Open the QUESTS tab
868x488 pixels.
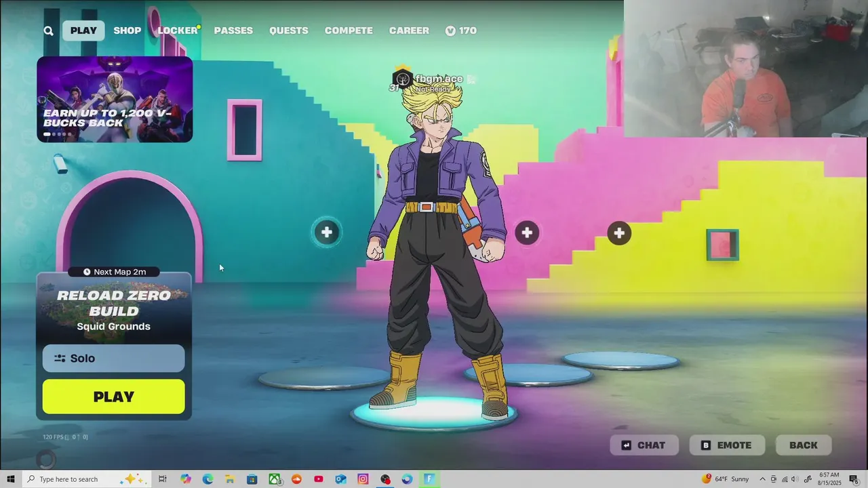coord(289,30)
